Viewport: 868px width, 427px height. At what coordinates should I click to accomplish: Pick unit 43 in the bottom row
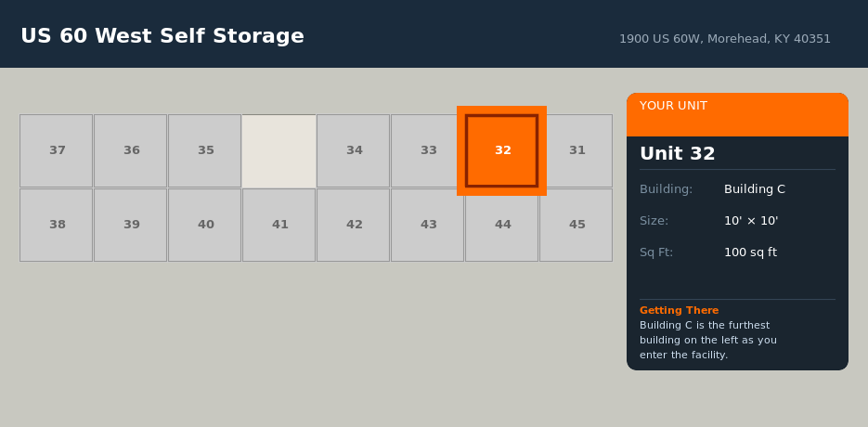[x=427, y=225]
